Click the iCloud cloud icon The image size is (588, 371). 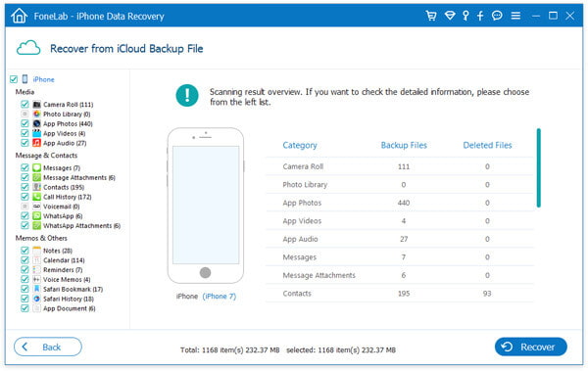pos(28,48)
